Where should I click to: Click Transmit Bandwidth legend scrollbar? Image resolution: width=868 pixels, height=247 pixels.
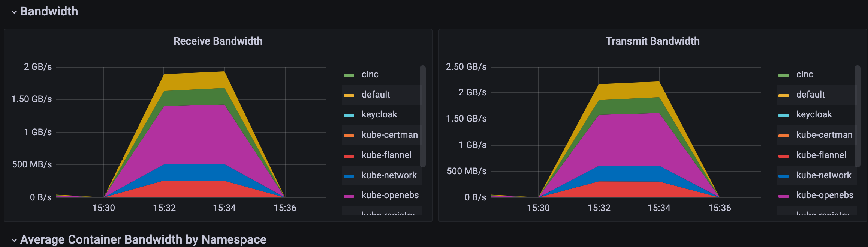(857, 116)
